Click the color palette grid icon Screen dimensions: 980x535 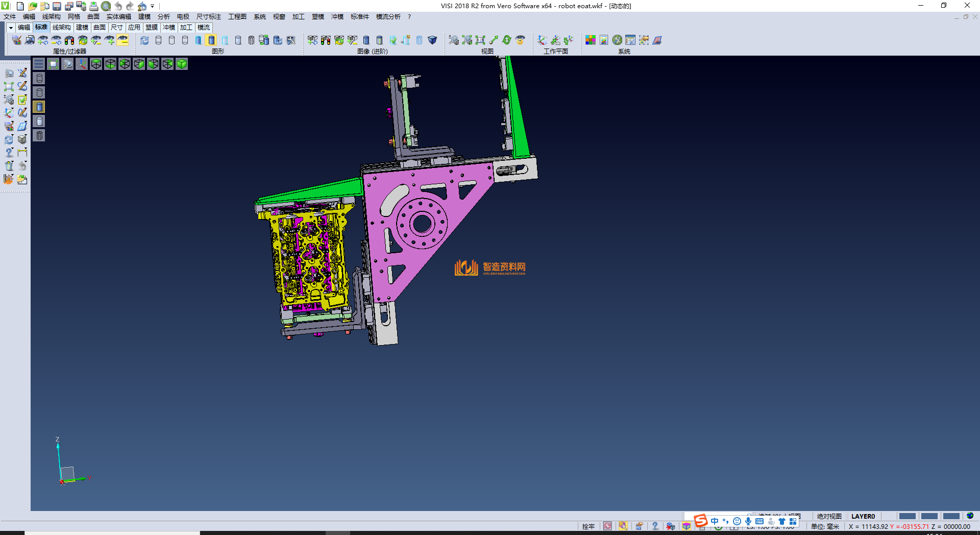click(x=591, y=40)
